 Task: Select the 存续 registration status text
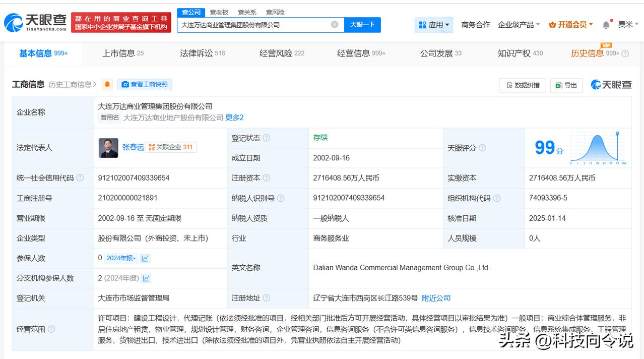[320, 138]
